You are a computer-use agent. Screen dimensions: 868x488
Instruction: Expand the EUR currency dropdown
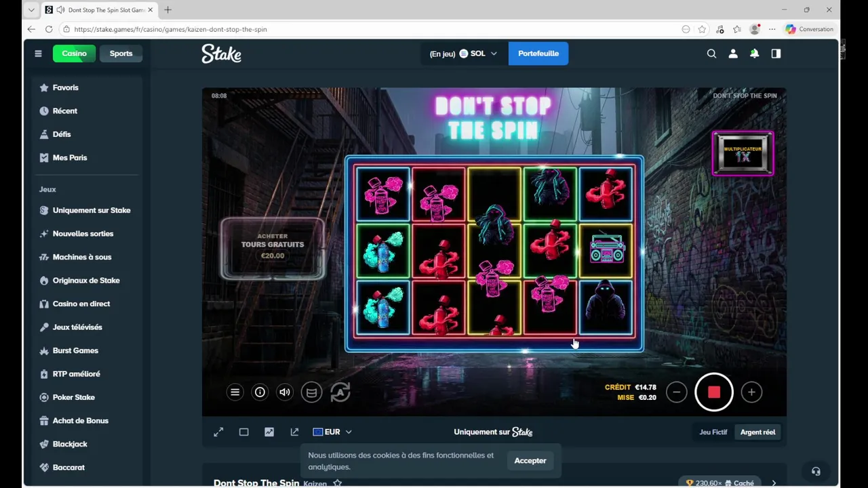(332, 432)
